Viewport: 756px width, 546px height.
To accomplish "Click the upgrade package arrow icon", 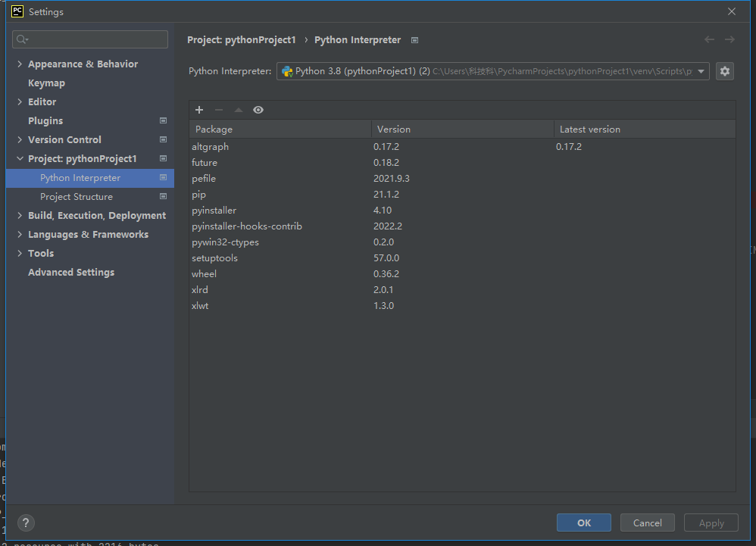I will [x=239, y=110].
